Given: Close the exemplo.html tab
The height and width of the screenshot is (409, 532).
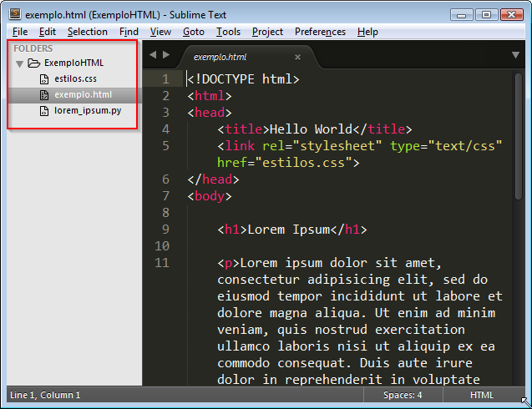Looking at the screenshot, I should point(297,57).
